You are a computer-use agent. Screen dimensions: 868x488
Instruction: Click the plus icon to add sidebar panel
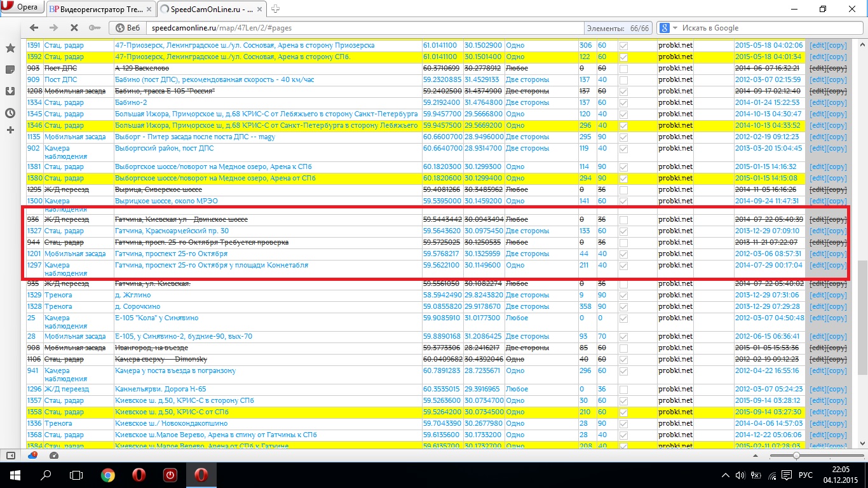point(10,130)
